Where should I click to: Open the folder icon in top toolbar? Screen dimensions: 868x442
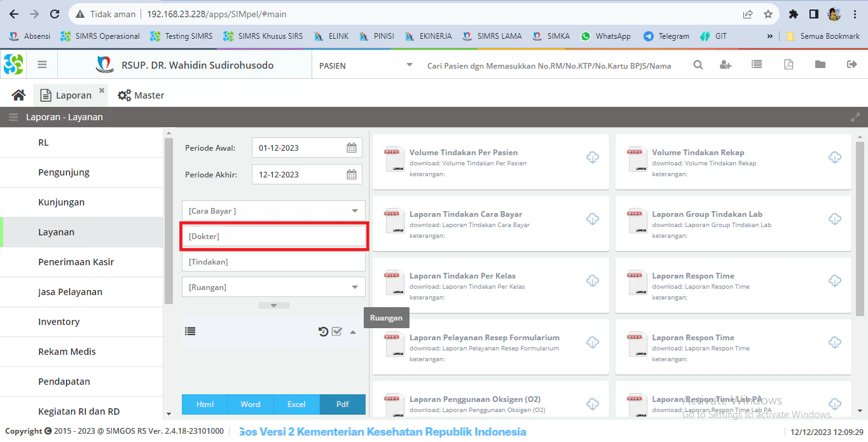[x=820, y=65]
